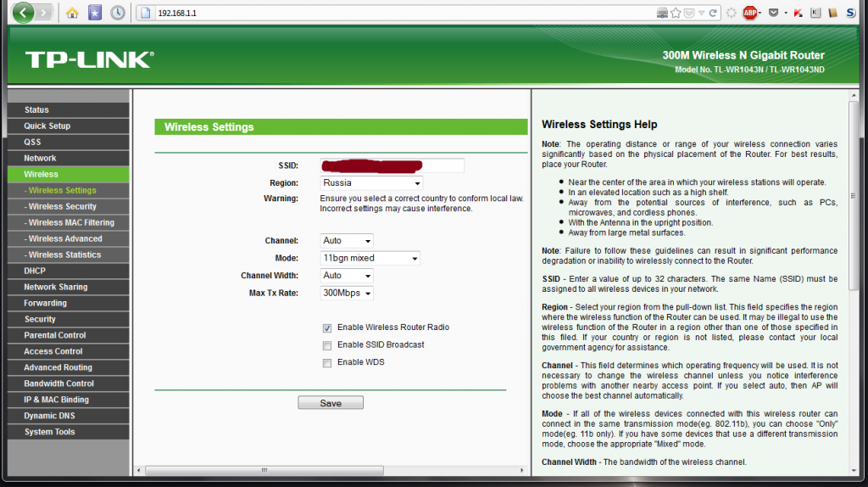Click the help panel scroll up arrow
Viewport: 868px width, 487px height.
(x=853, y=96)
